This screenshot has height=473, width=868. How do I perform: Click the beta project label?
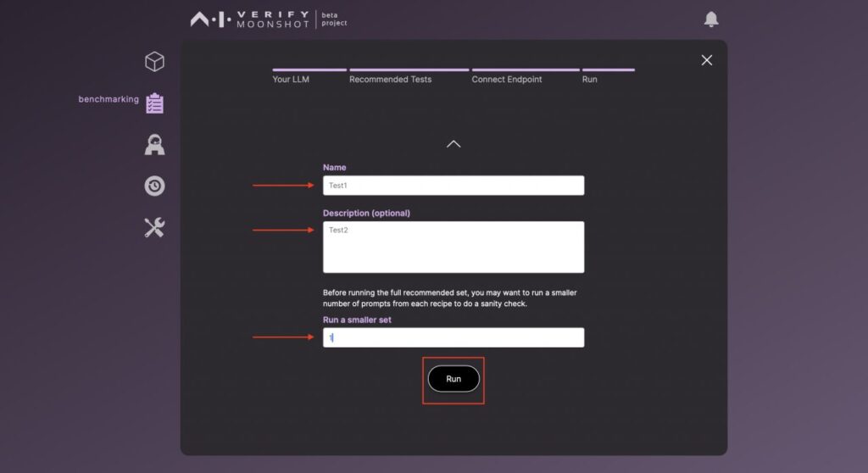pos(334,19)
